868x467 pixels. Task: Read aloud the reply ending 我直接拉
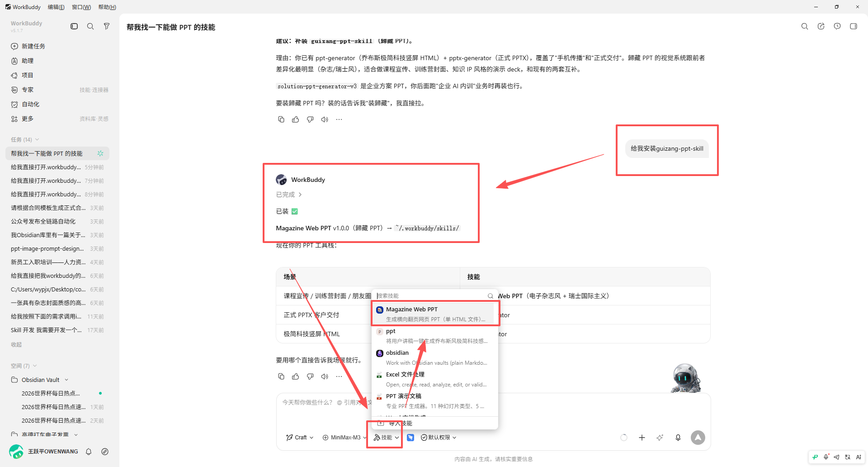325,119
